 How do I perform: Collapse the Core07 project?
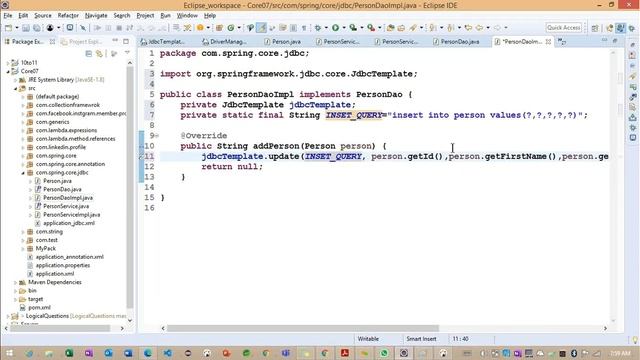pyautogui.click(x=8, y=71)
